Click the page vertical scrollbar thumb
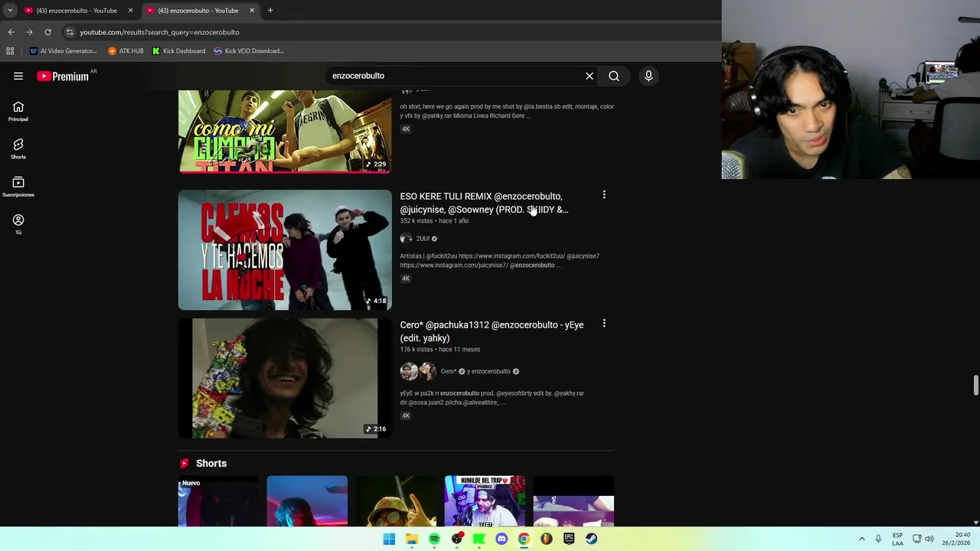Screen dimensions: 980x551 point(975,386)
